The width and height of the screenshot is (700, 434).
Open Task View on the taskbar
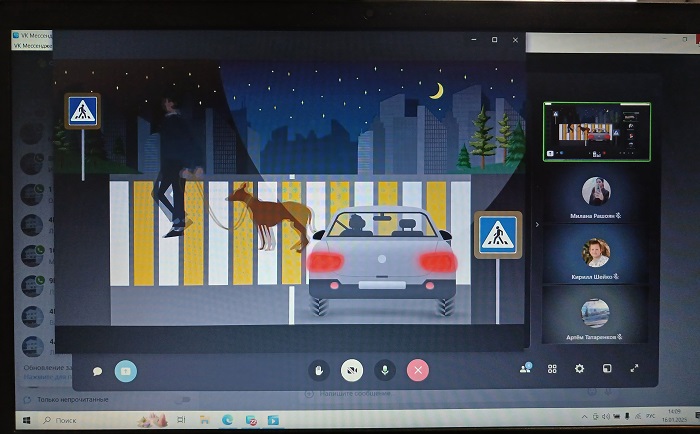click(x=181, y=420)
